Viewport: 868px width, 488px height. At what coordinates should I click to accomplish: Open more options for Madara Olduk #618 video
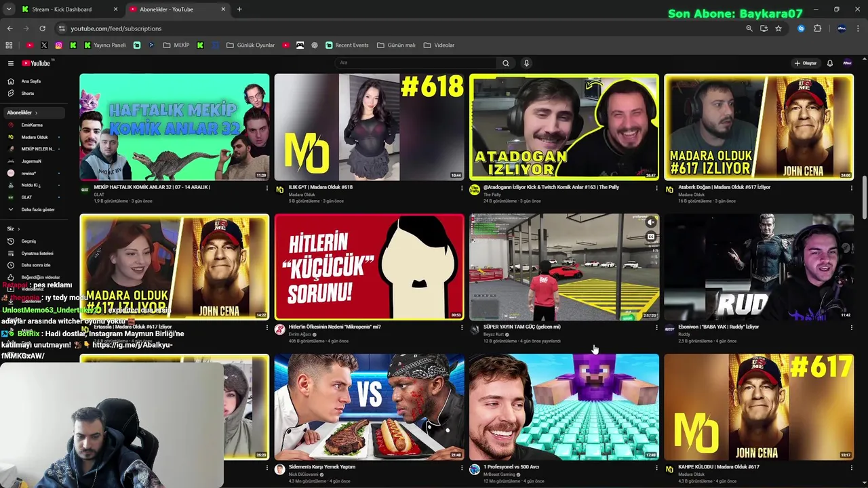[x=462, y=188]
